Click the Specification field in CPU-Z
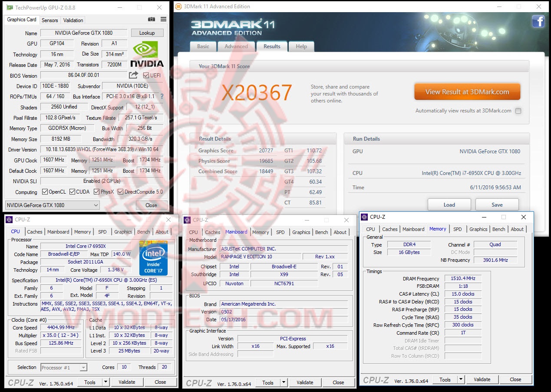The image size is (551, 392). coord(106,280)
